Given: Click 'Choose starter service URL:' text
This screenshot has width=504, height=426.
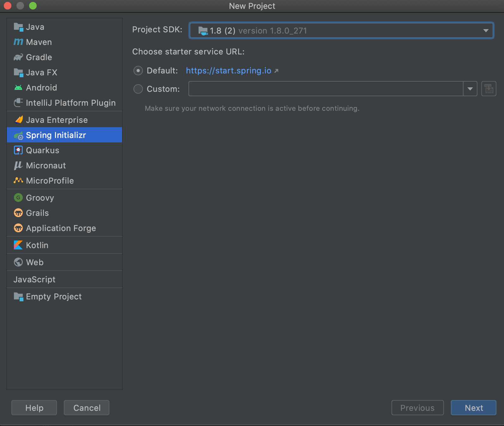Looking at the screenshot, I should tap(188, 52).
